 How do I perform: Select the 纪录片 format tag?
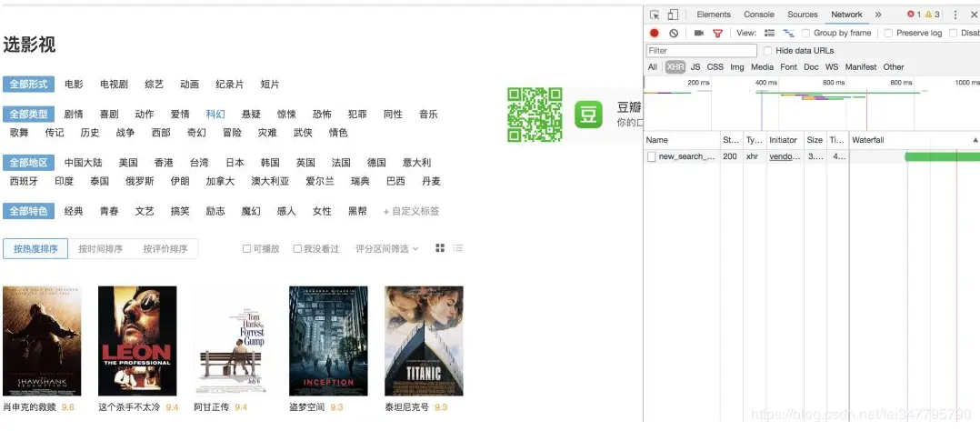coord(230,85)
